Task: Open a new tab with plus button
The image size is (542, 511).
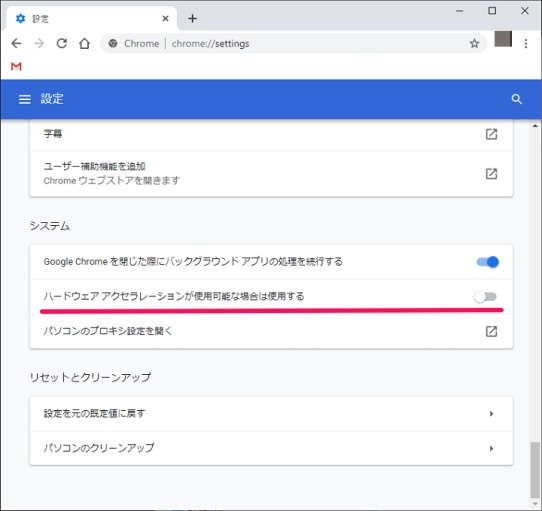Action: click(193, 18)
